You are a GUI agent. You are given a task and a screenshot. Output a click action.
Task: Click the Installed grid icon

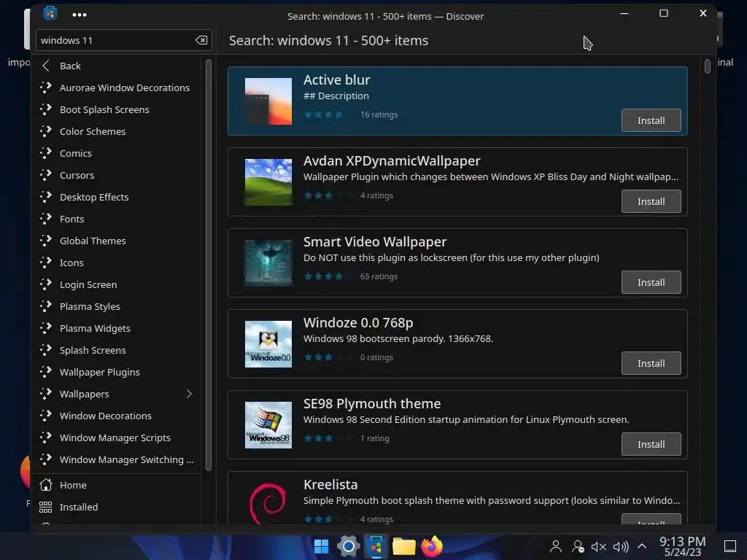coord(46,507)
